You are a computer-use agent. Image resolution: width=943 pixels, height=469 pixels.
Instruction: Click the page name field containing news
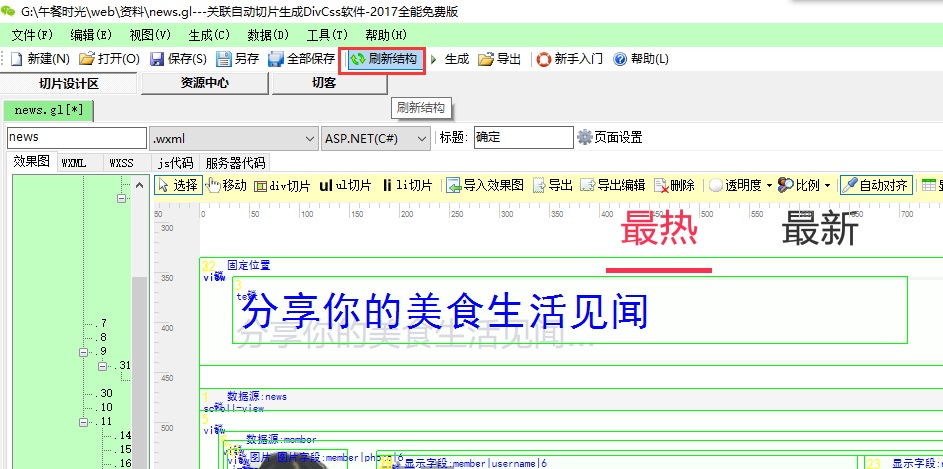77,138
